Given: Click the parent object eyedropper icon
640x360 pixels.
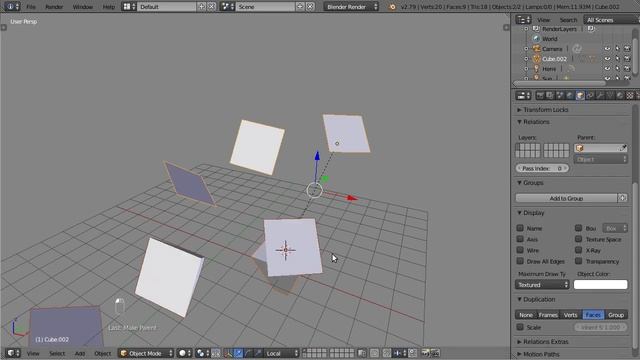Looking at the screenshot, I should coord(623,148).
